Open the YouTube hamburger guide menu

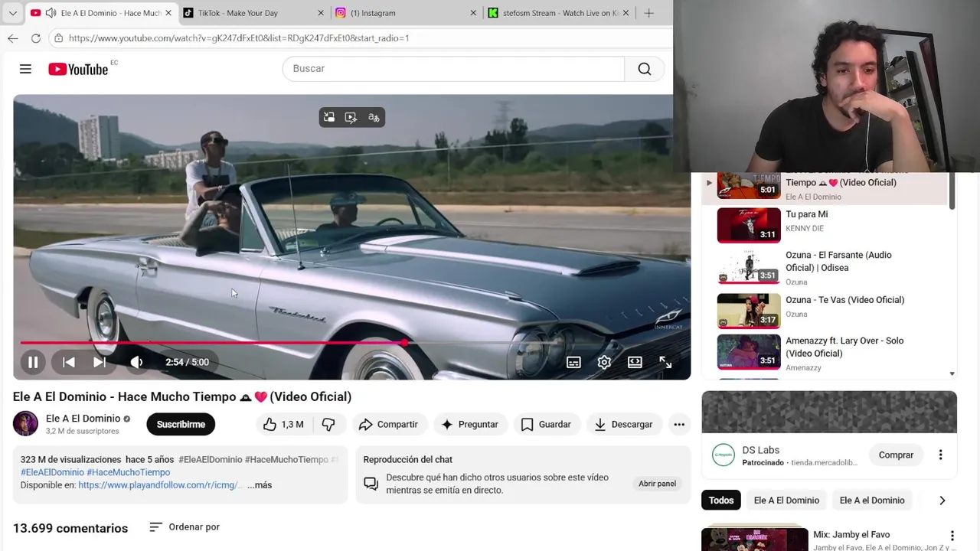coord(25,69)
